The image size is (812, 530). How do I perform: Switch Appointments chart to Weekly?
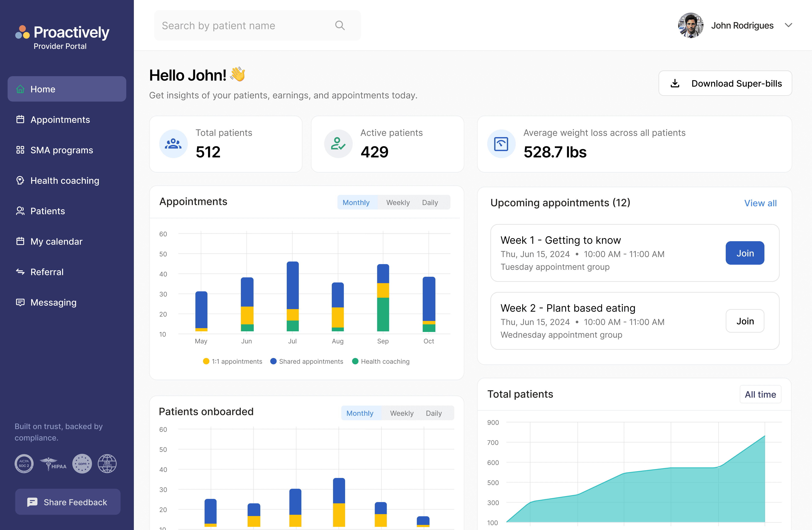[x=398, y=202]
